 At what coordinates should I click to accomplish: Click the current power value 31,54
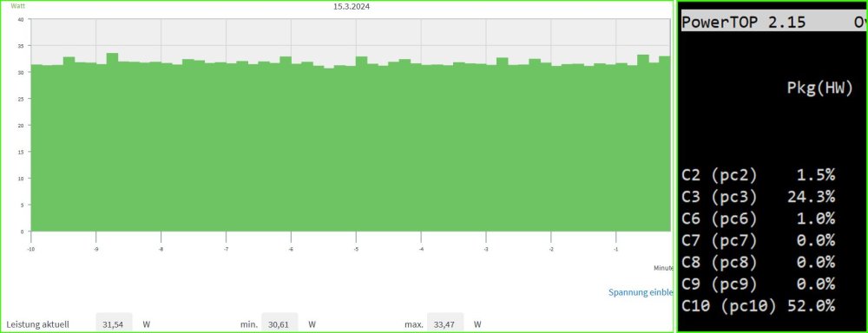[x=114, y=324]
